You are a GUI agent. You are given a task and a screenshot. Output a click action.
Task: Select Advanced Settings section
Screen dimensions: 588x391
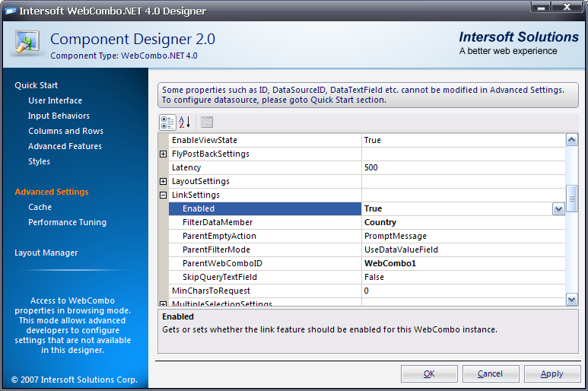[x=52, y=192]
